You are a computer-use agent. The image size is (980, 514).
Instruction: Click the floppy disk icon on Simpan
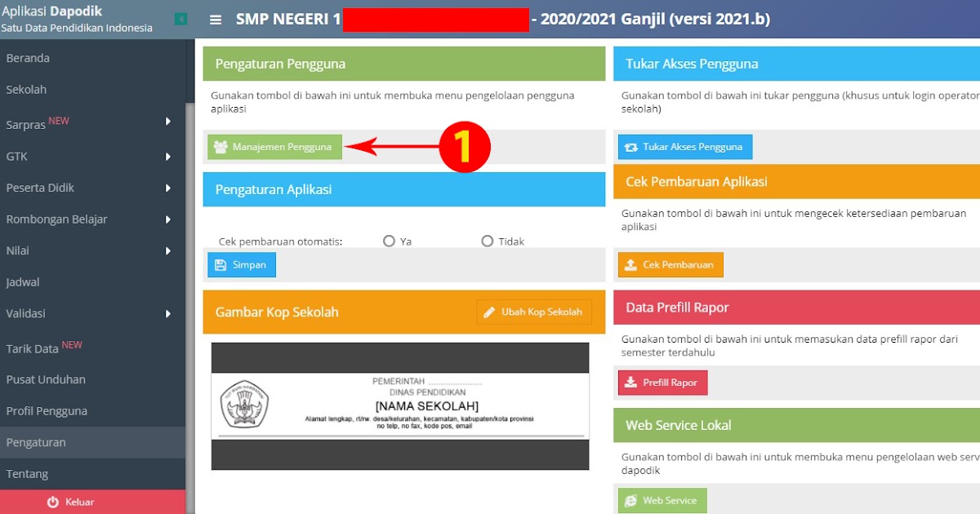click(x=220, y=265)
